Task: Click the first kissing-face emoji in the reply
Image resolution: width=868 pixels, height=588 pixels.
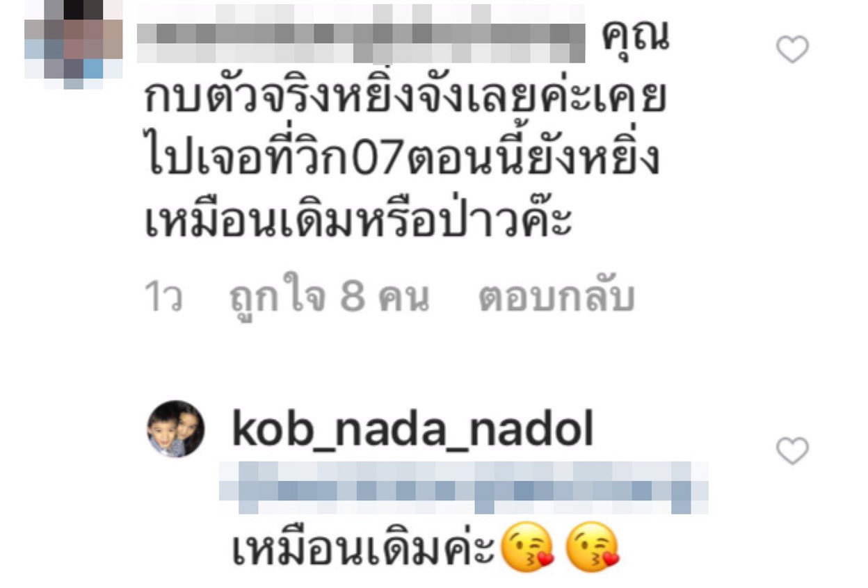Action: point(528,546)
